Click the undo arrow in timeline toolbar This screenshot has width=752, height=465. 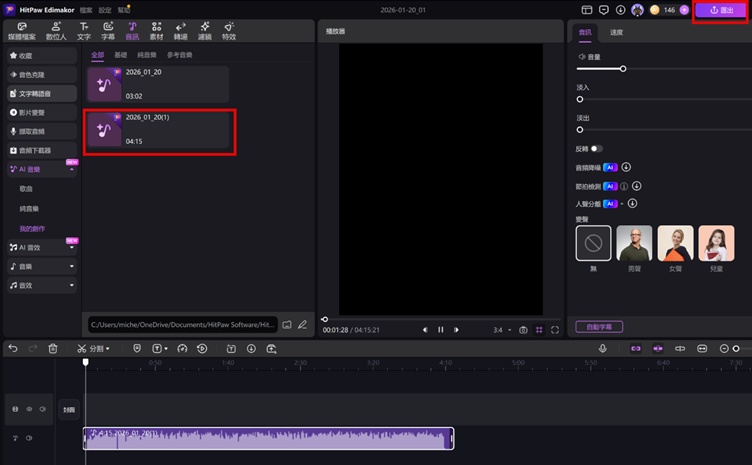point(13,348)
